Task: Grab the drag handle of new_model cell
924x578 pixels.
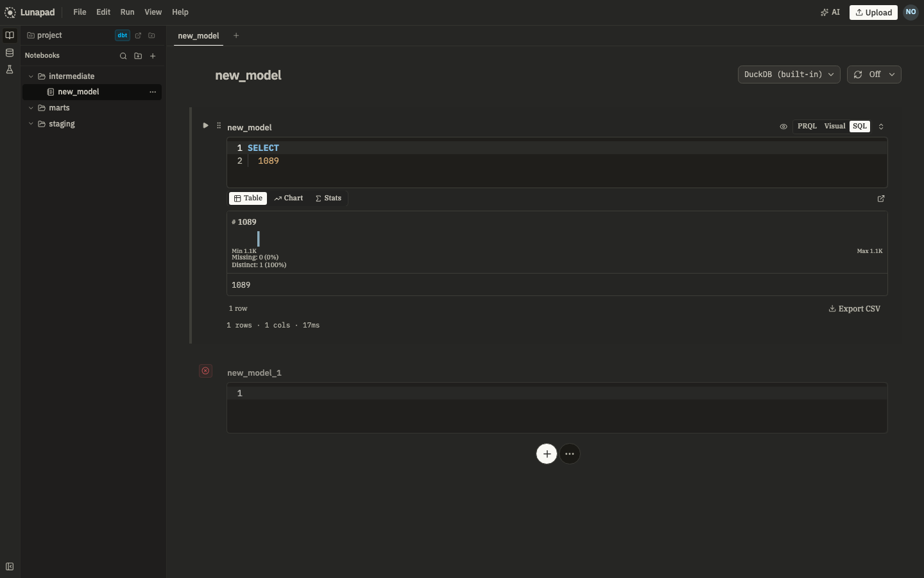Action: 219,125
